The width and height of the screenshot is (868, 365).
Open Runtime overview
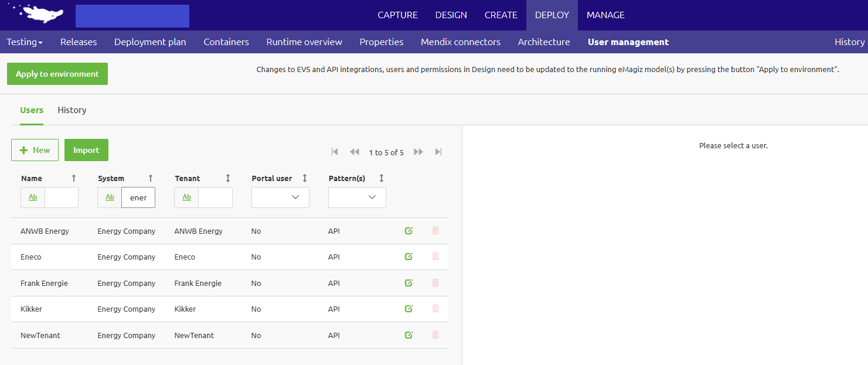click(304, 42)
